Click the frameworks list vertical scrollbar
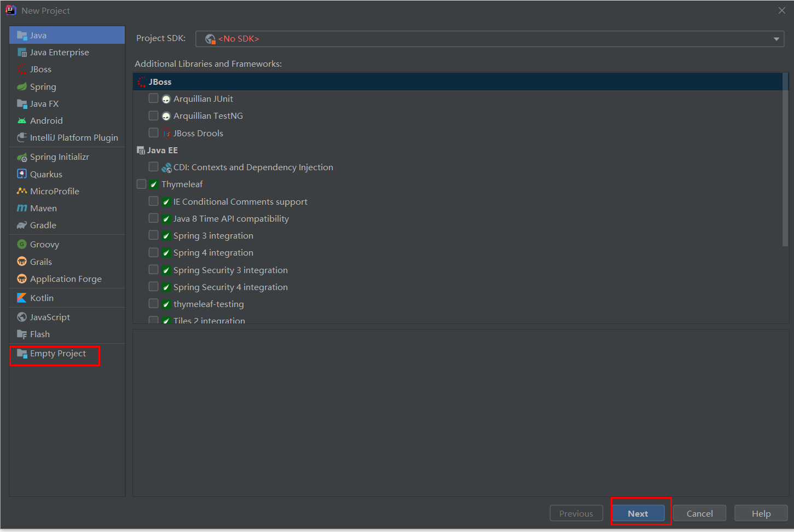 785,160
